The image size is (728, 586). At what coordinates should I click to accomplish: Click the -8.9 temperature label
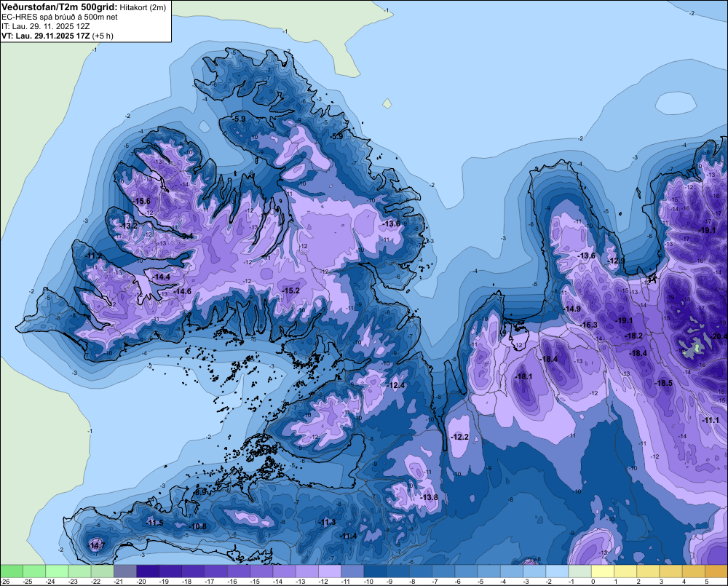tap(201, 492)
